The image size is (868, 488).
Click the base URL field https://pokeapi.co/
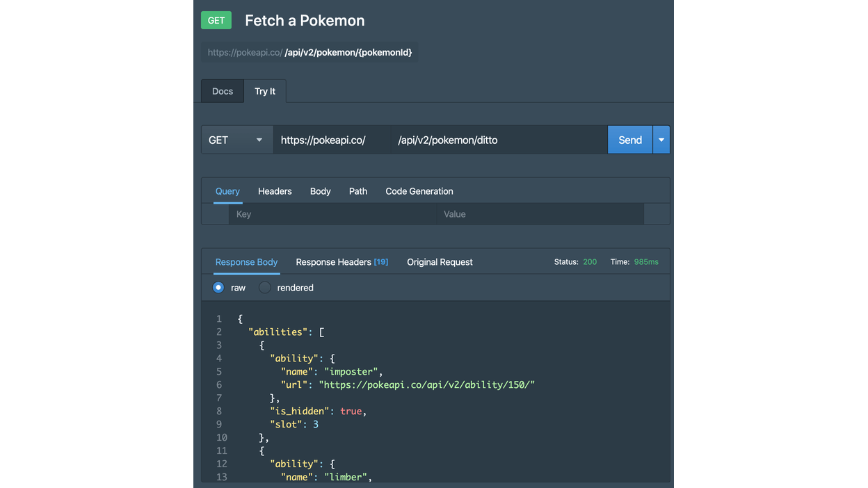[x=332, y=140]
